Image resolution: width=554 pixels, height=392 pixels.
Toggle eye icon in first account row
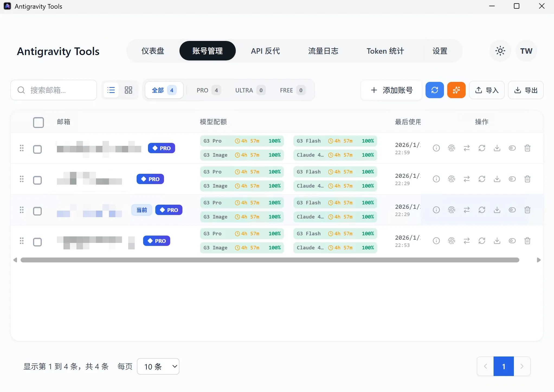pyautogui.click(x=512, y=148)
